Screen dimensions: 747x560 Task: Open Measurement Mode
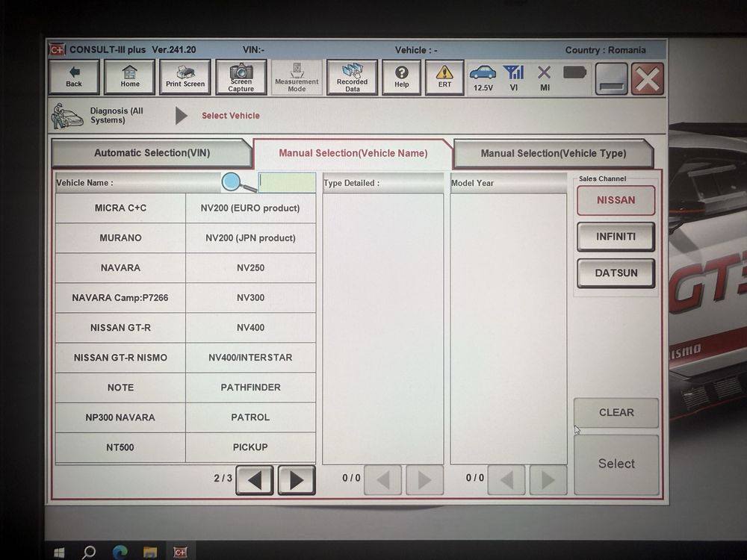297,77
